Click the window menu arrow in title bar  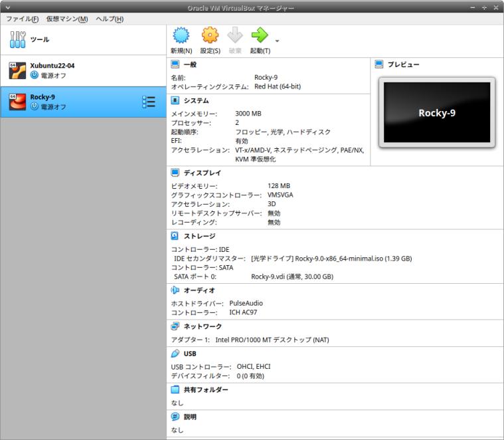coord(8,7)
